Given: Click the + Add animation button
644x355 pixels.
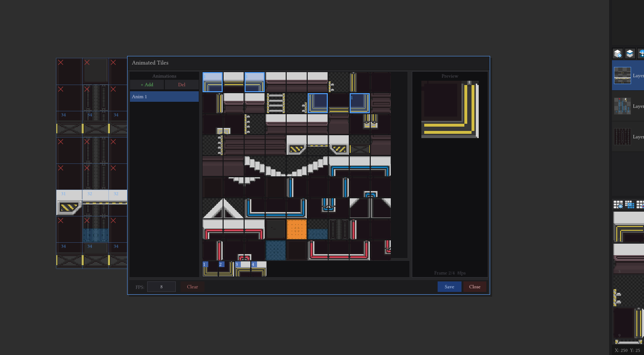Looking at the screenshot, I should [x=147, y=85].
